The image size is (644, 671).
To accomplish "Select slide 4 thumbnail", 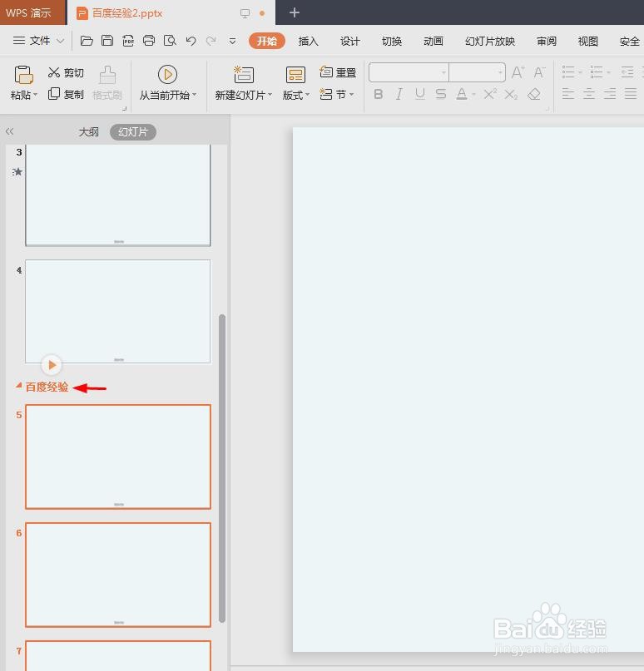I will [118, 312].
